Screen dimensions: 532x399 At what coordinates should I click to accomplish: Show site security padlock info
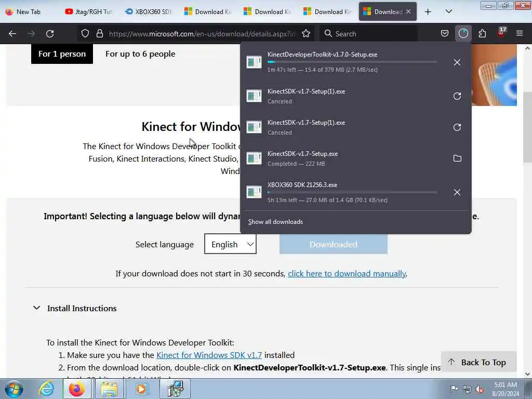[x=99, y=34]
